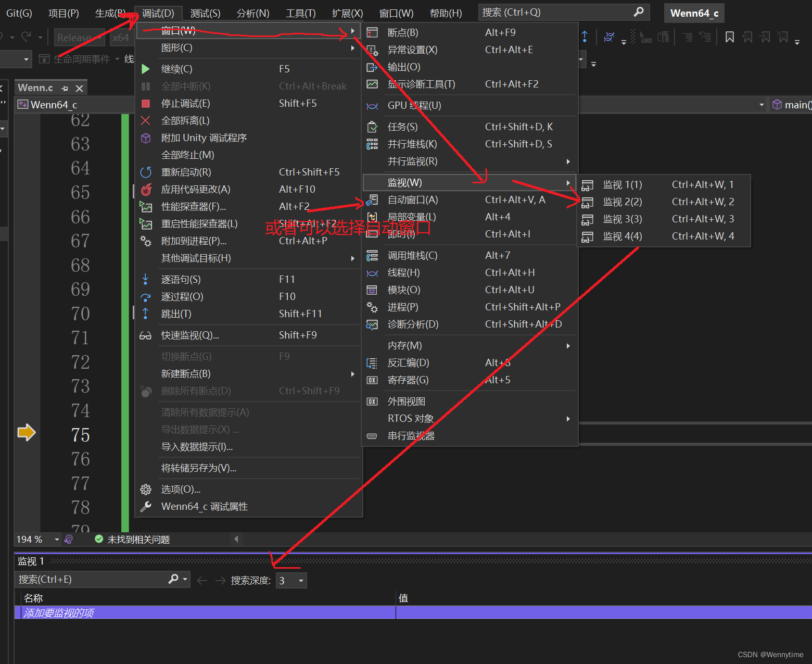
Task: Select Watch 1 (监视 1) from submenu
Action: [664, 185]
